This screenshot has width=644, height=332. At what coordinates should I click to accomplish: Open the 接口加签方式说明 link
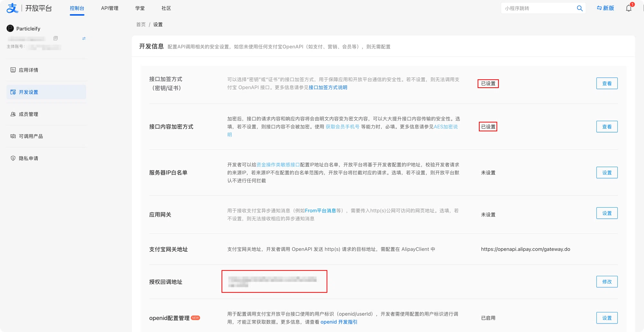[328, 87]
